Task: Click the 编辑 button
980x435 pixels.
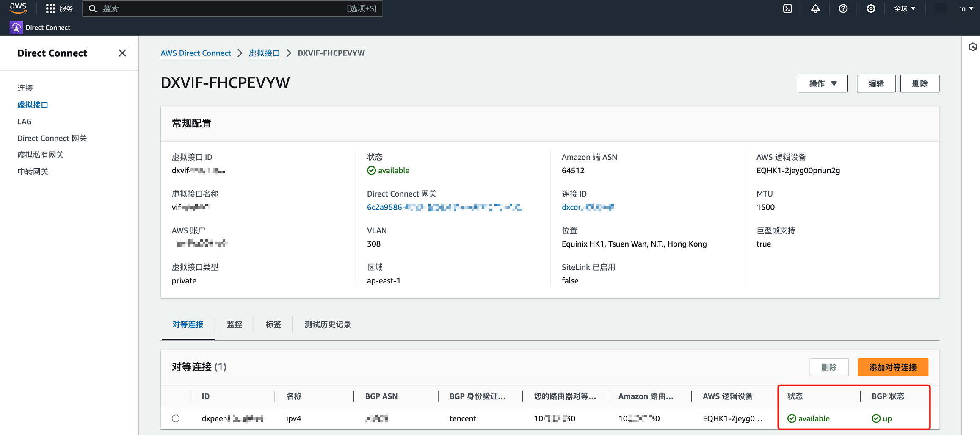Action: 876,83
